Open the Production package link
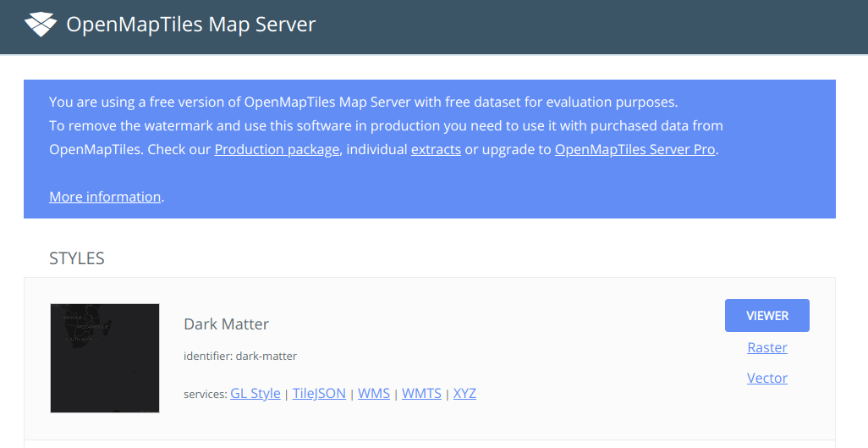 pyautogui.click(x=277, y=149)
